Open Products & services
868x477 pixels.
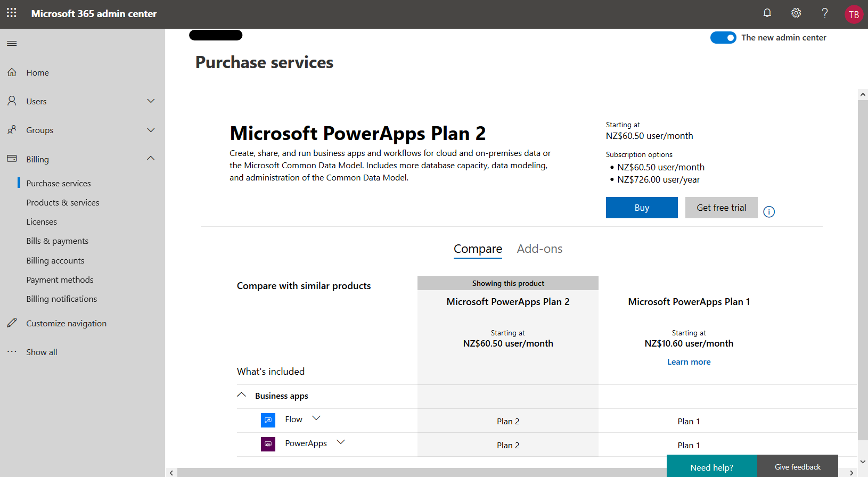pos(63,202)
